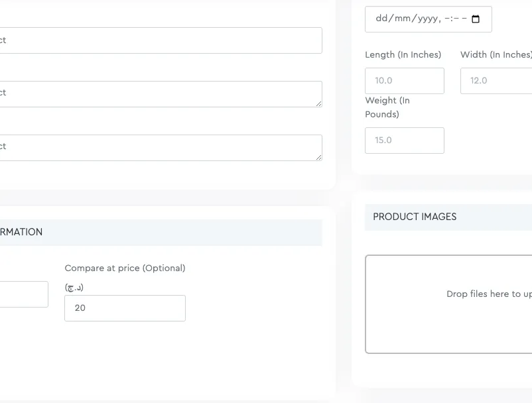Select the year (yyyy) segment of date field
Viewport: 532px width, 403px height.
tap(427, 19)
